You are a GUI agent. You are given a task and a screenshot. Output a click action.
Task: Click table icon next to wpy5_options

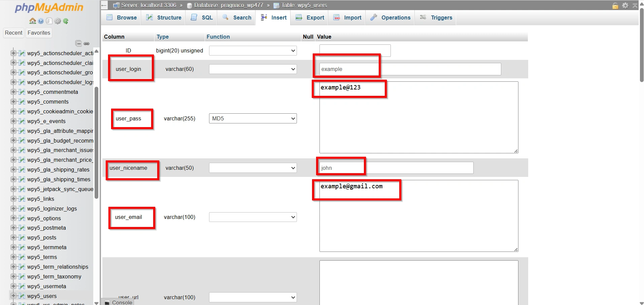(x=22, y=218)
